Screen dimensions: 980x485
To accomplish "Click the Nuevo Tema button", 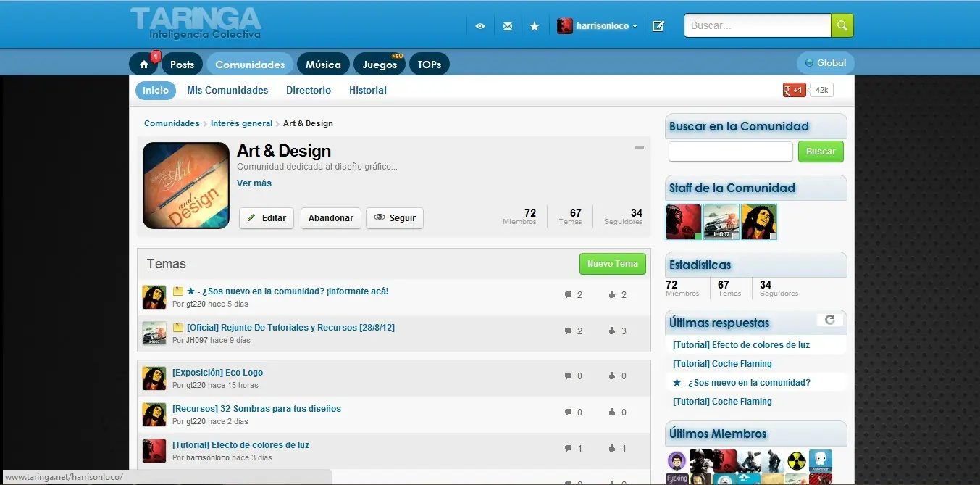I will (x=613, y=264).
